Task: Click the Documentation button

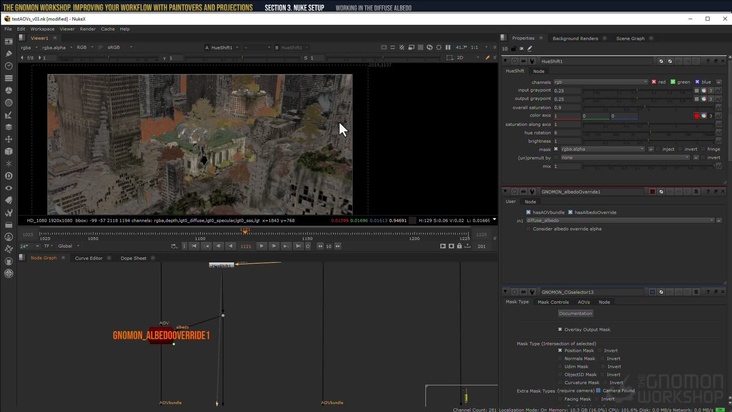Action: pyautogui.click(x=576, y=314)
